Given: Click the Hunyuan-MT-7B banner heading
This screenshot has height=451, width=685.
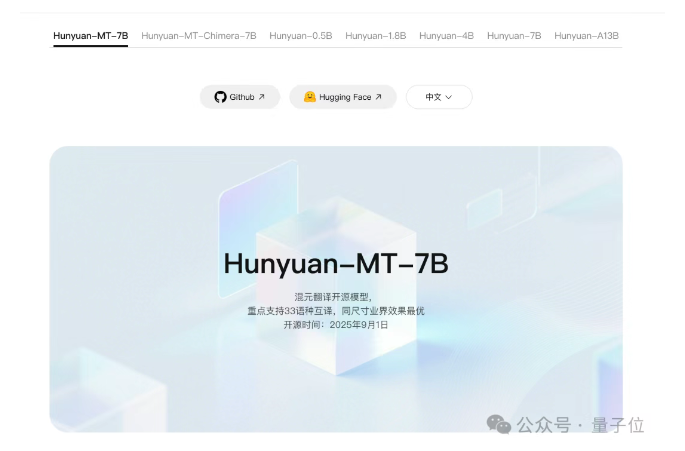Looking at the screenshot, I should (x=336, y=264).
